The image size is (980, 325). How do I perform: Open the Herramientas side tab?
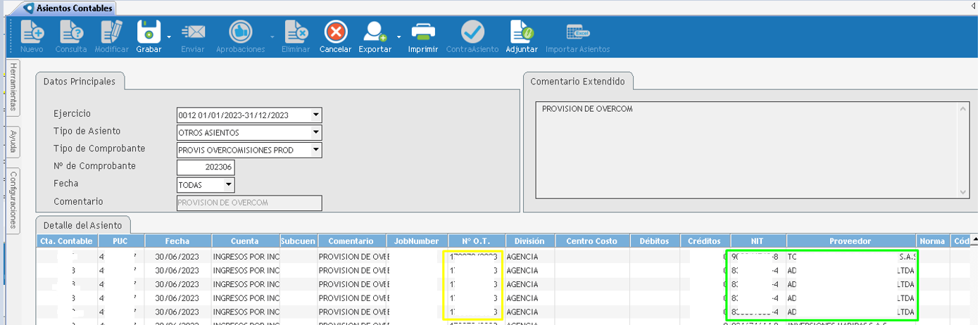click(13, 87)
